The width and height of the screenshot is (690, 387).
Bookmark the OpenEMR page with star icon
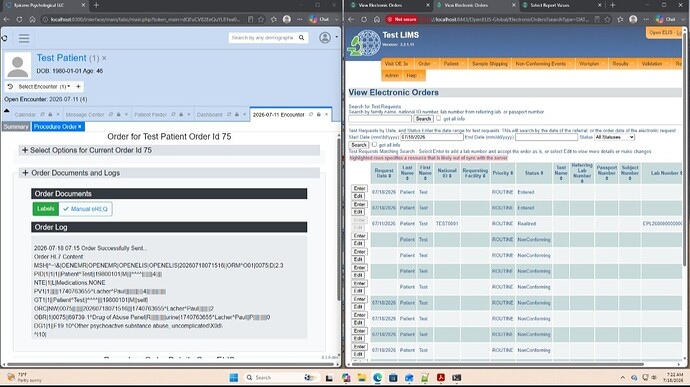pyautogui.click(x=261, y=19)
